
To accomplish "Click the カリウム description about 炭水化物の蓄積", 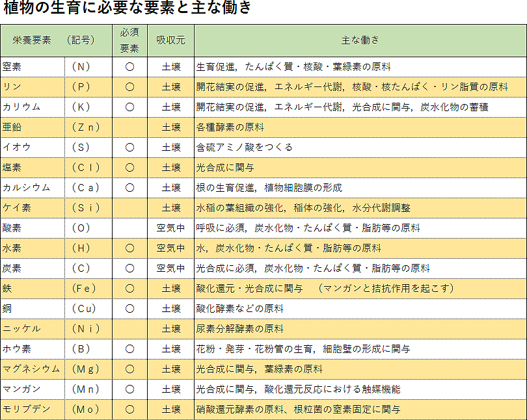I will pyautogui.click(x=360, y=107).
